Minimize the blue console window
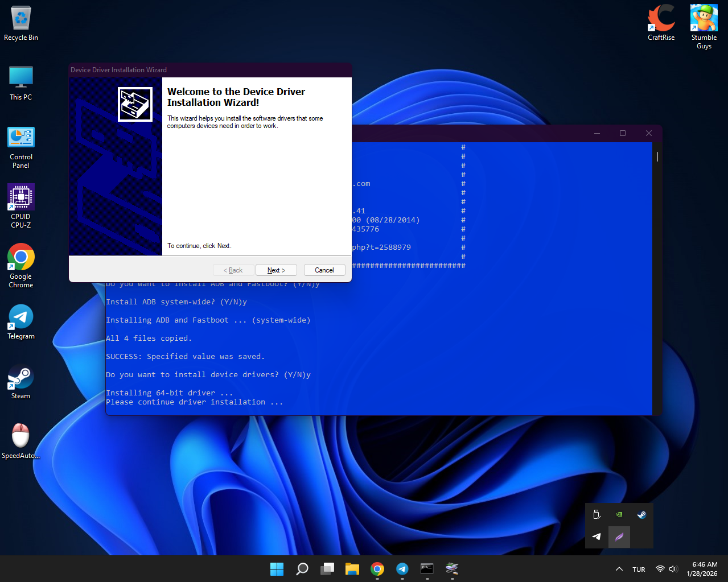728x582 pixels. click(597, 133)
